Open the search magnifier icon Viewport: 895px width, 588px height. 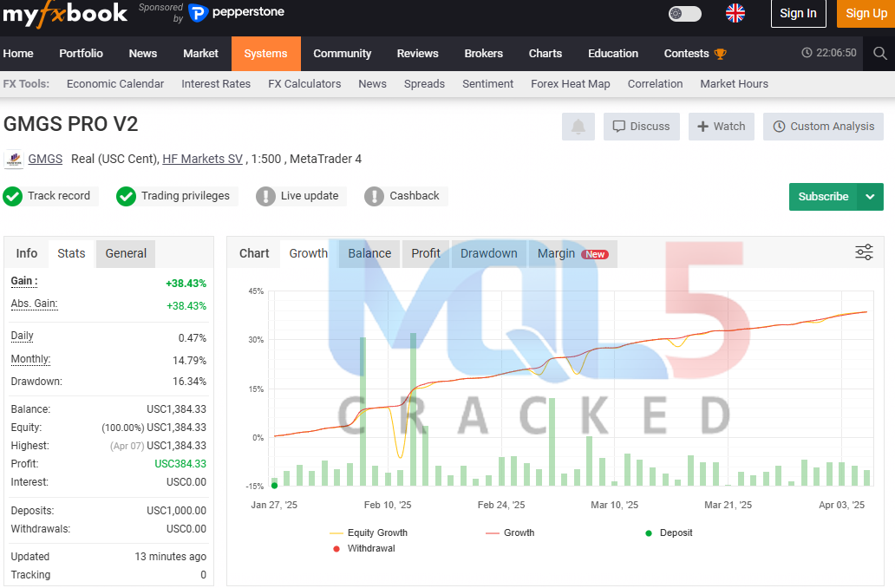[879, 54]
